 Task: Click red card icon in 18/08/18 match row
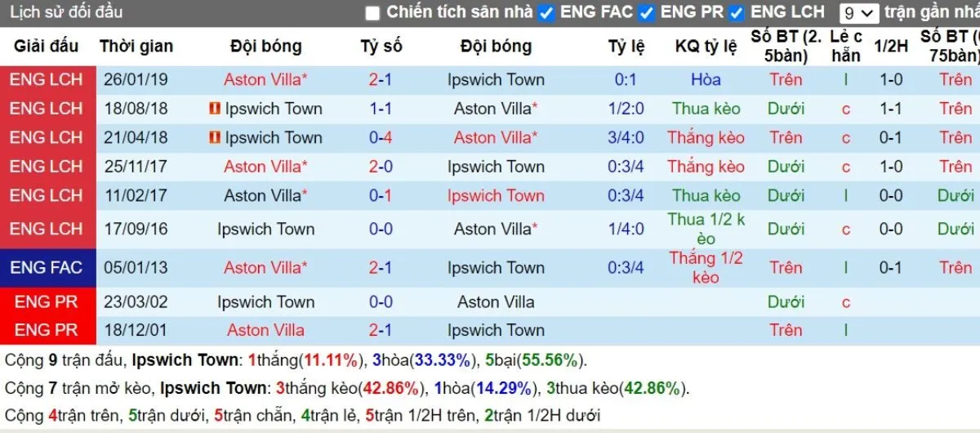tap(216, 109)
